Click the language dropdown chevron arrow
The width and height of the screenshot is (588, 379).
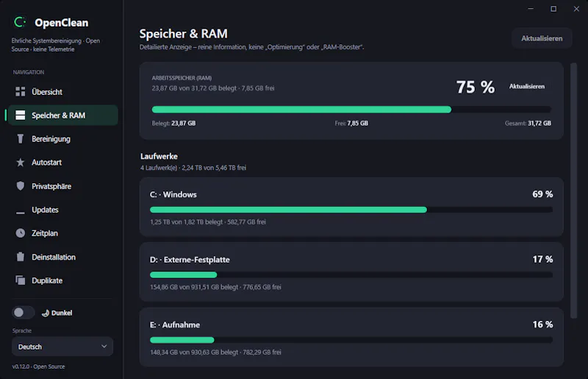pyautogui.click(x=104, y=347)
